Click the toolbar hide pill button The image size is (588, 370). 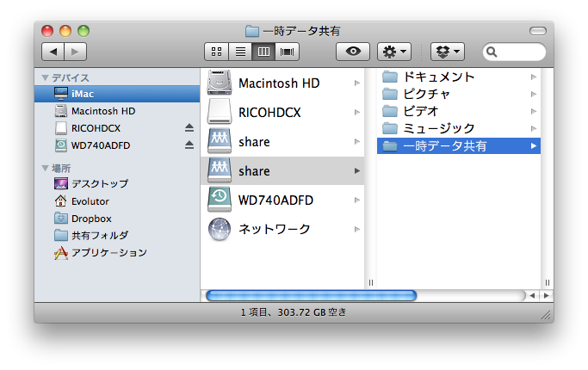tap(538, 31)
